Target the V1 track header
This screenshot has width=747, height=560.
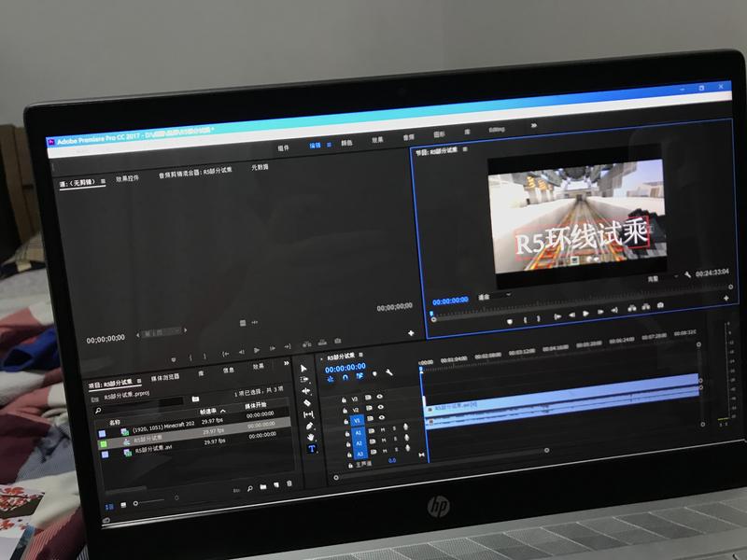[357, 421]
